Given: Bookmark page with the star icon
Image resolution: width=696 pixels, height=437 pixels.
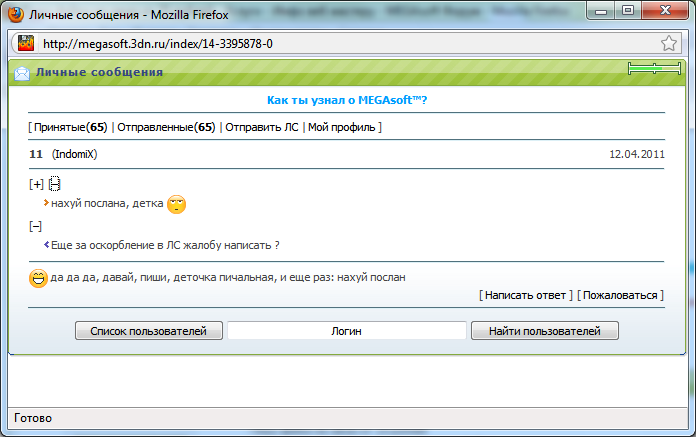Looking at the screenshot, I should [x=668, y=43].
